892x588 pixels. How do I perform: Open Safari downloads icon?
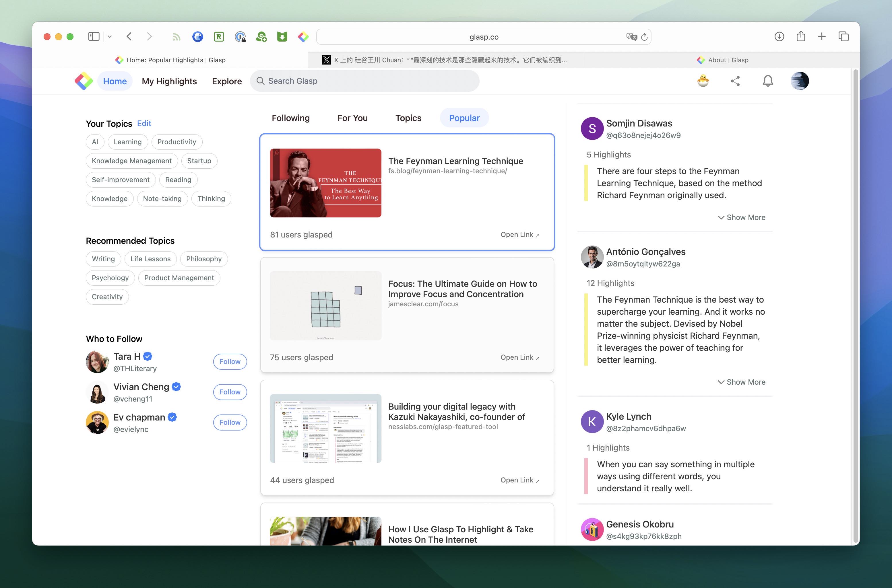tap(779, 36)
